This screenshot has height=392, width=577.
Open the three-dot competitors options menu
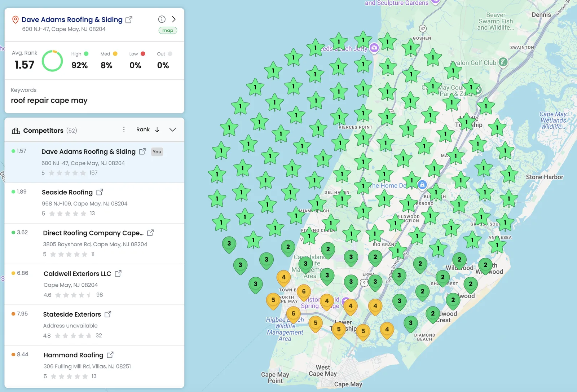(x=124, y=130)
